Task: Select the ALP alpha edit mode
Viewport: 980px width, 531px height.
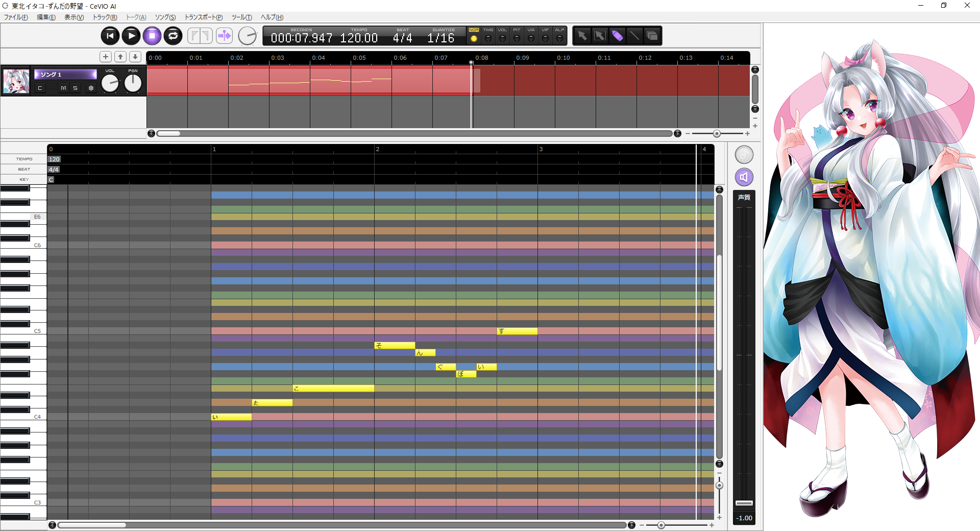Action: (559, 36)
